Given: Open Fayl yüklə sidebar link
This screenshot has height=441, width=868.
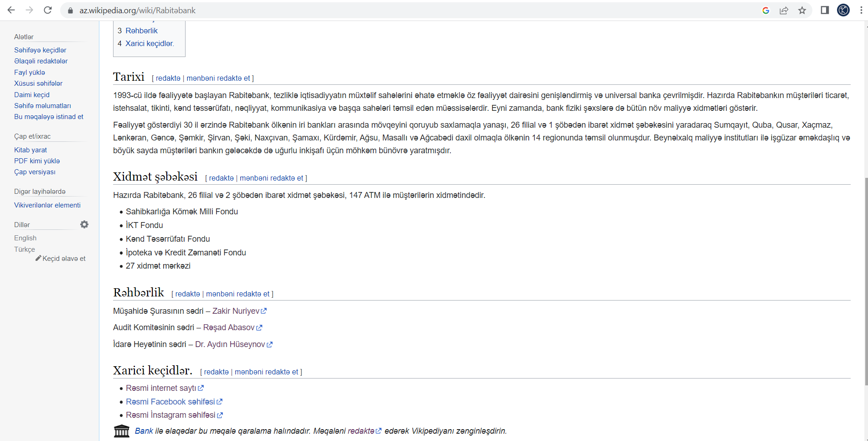Looking at the screenshot, I should pos(30,73).
